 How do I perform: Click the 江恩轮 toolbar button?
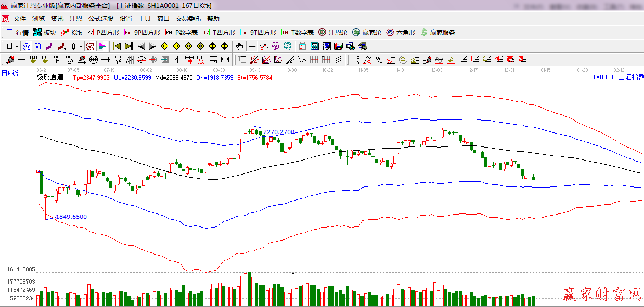pos(333,32)
